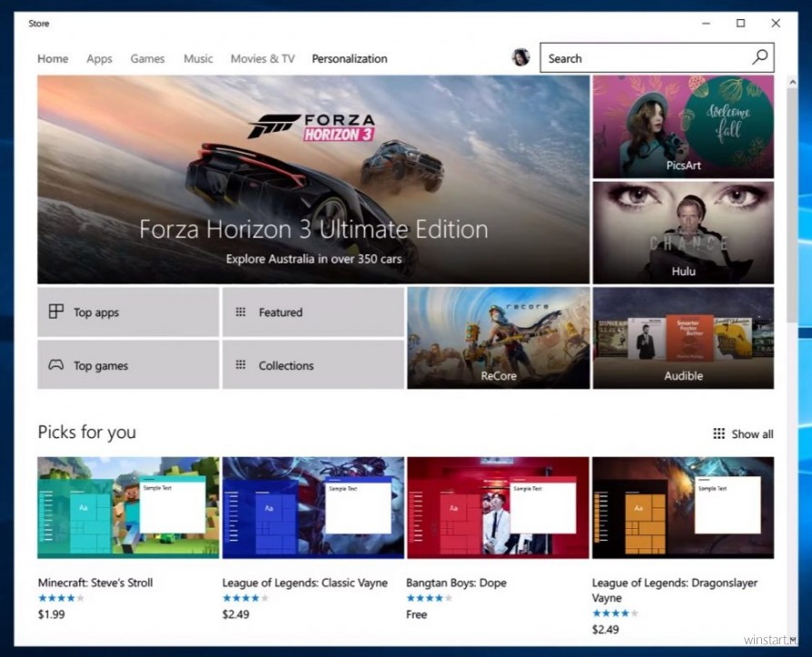The height and width of the screenshot is (657, 812).
Task: Open the Audible tile
Action: pos(683,338)
